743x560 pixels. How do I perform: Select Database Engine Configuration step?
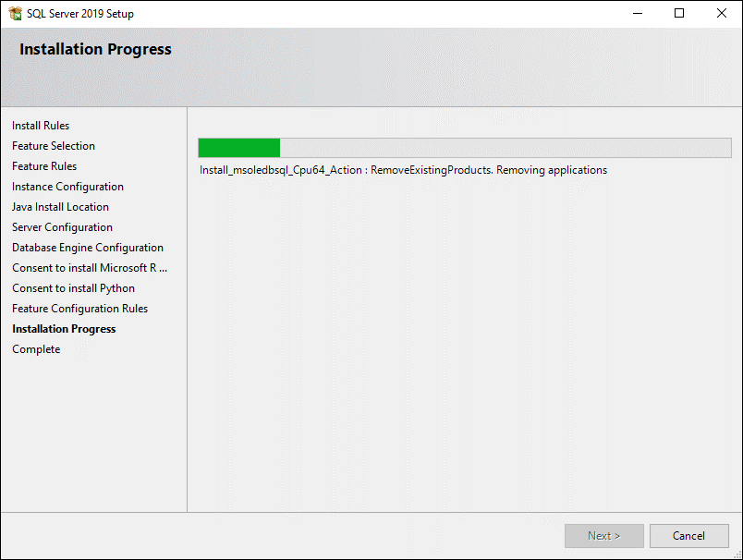[x=88, y=248]
